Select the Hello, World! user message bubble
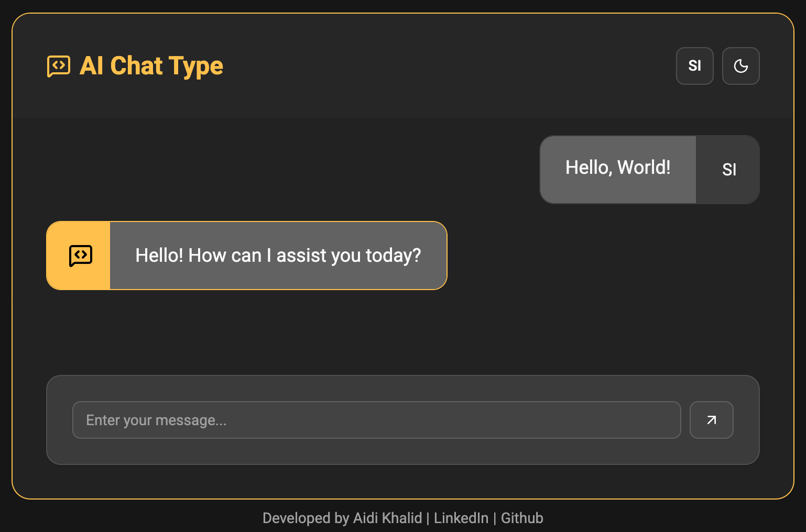 click(618, 168)
